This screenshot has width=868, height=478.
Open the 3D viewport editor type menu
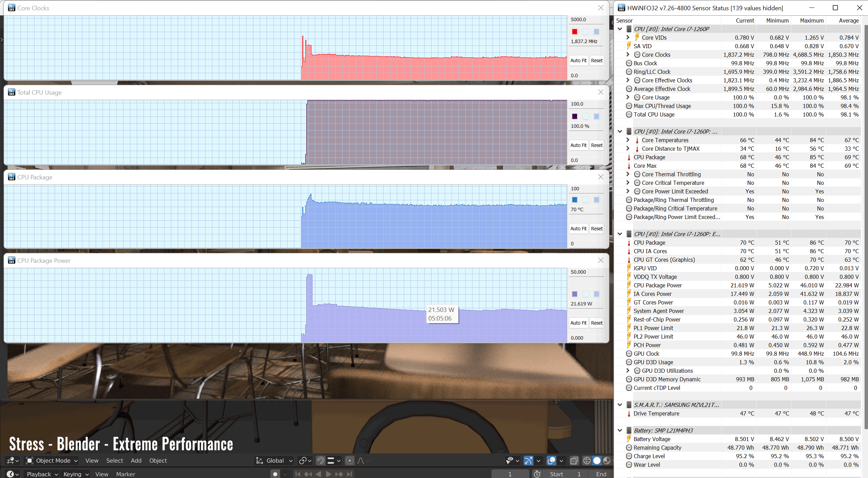13,461
